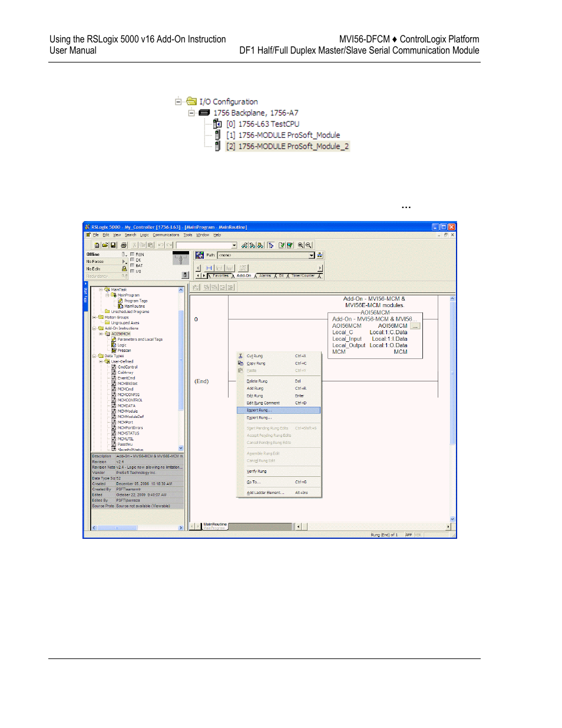
Task: Open the Path dropdown list
Action: coord(312,255)
